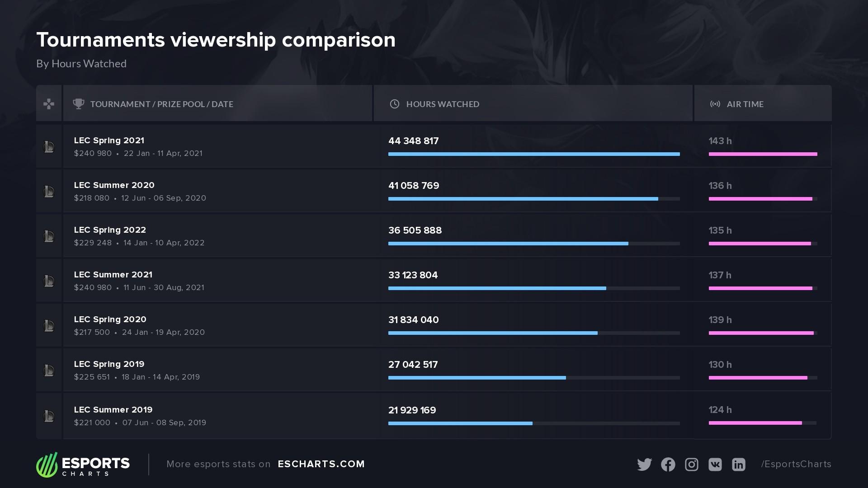Click the LEC Summer 2020 tournament name
The height and width of the screenshot is (488, 868).
[114, 185]
